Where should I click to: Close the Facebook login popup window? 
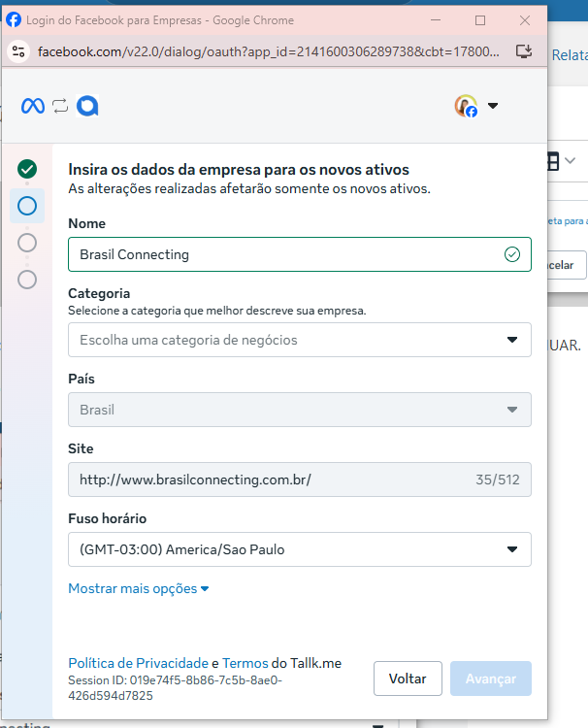point(525,20)
